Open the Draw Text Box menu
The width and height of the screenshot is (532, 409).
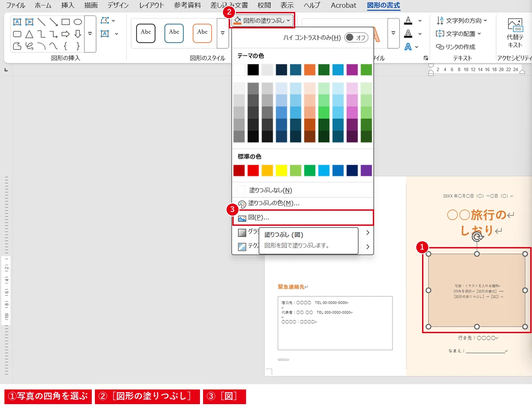click(x=109, y=33)
